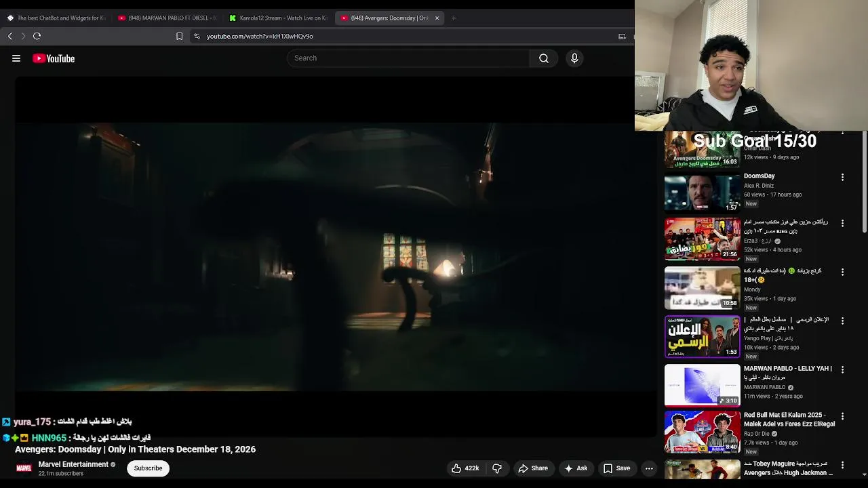Click the address bar URL
The height and width of the screenshot is (488, 868).
pyautogui.click(x=260, y=36)
